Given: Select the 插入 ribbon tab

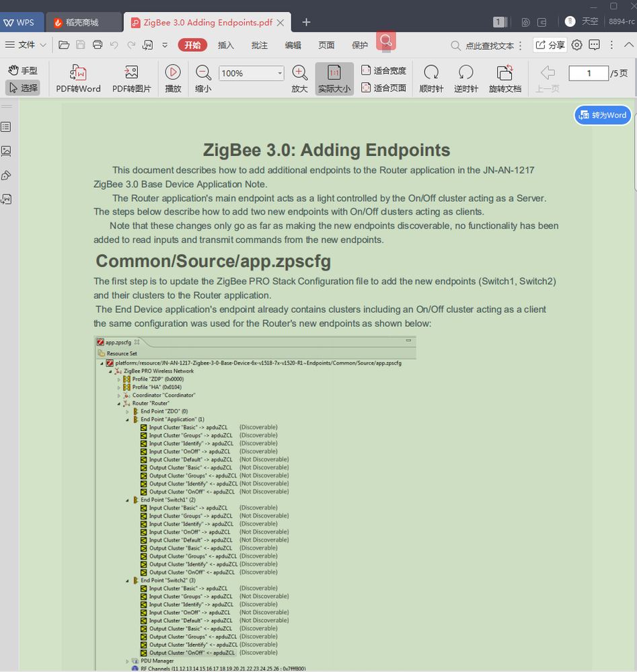Looking at the screenshot, I should tap(226, 45).
